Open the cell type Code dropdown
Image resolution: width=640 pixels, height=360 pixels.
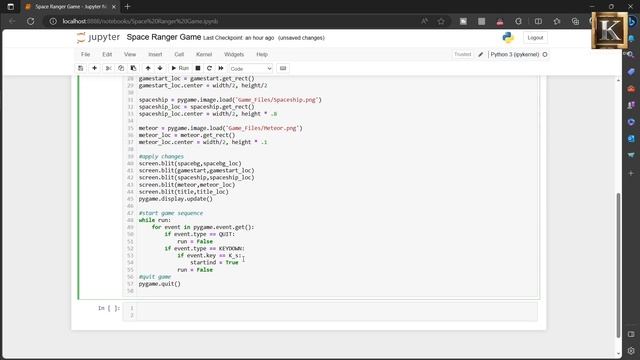251,69
